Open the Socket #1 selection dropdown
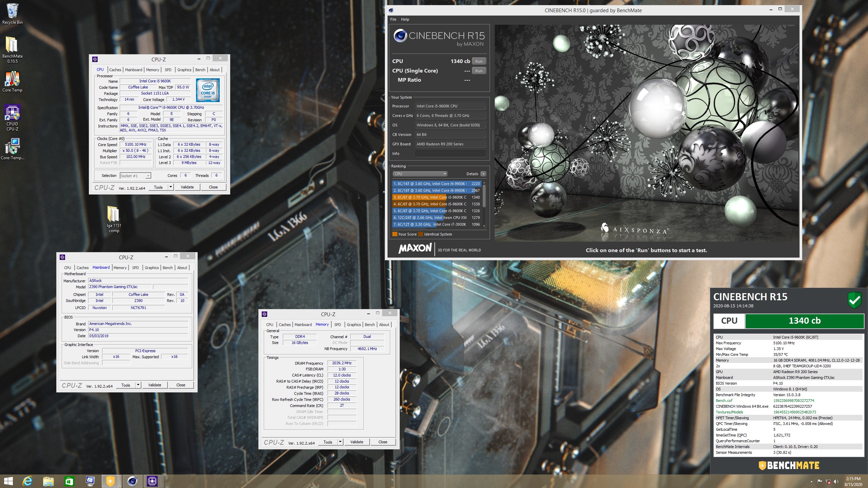 tap(135, 176)
